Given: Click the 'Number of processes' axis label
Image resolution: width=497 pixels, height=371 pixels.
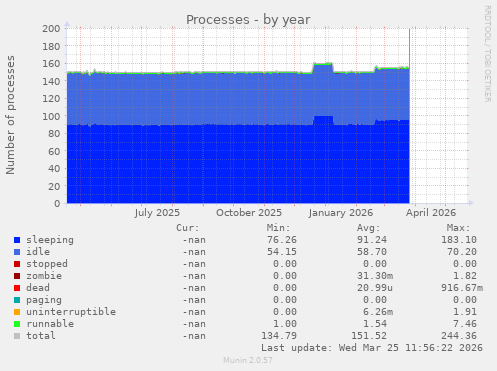Looking at the screenshot, I should click(10, 115).
